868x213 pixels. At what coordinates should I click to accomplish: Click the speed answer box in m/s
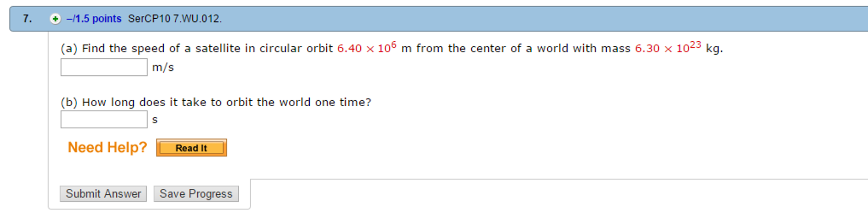click(x=104, y=67)
